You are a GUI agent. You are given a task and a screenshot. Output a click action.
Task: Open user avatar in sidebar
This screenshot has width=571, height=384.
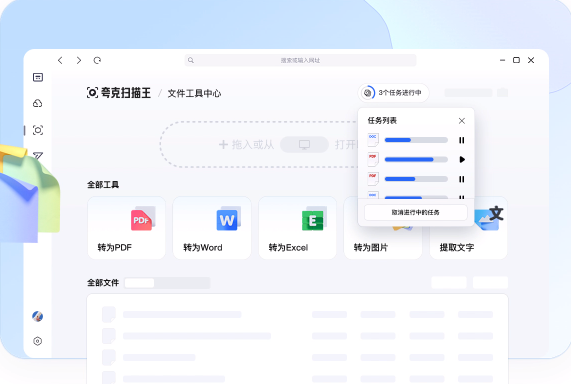pos(38,316)
